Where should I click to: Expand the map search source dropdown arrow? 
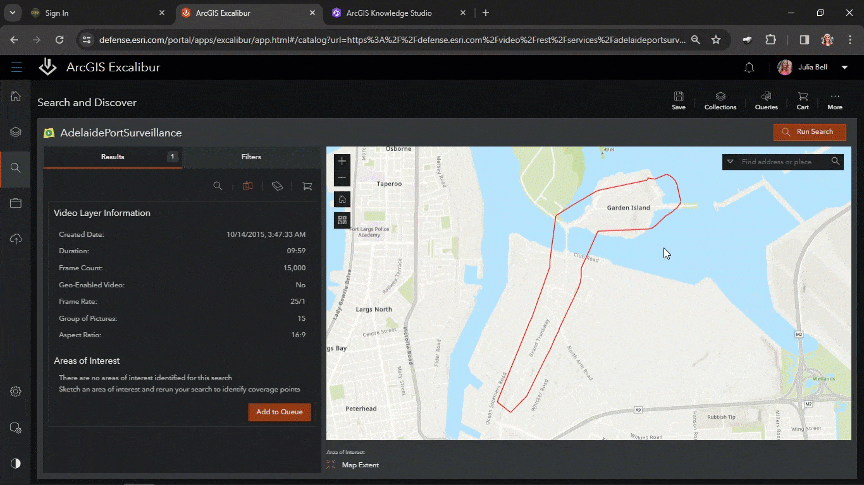tap(730, 161)
